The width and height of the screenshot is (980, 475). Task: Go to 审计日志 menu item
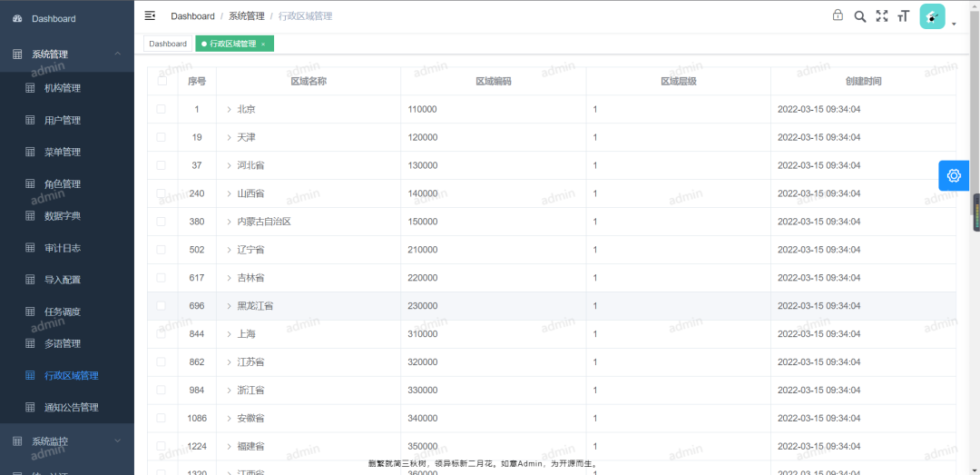pyautogui.click(x=63, y=248)
